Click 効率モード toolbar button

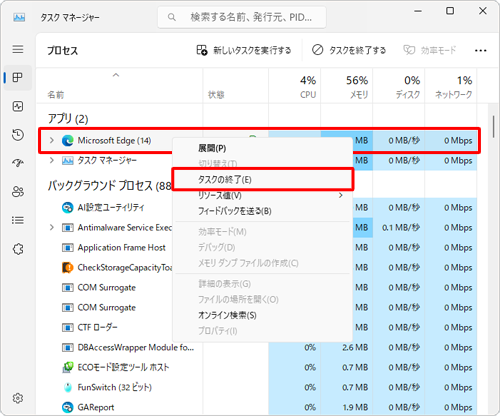[430, 50]
